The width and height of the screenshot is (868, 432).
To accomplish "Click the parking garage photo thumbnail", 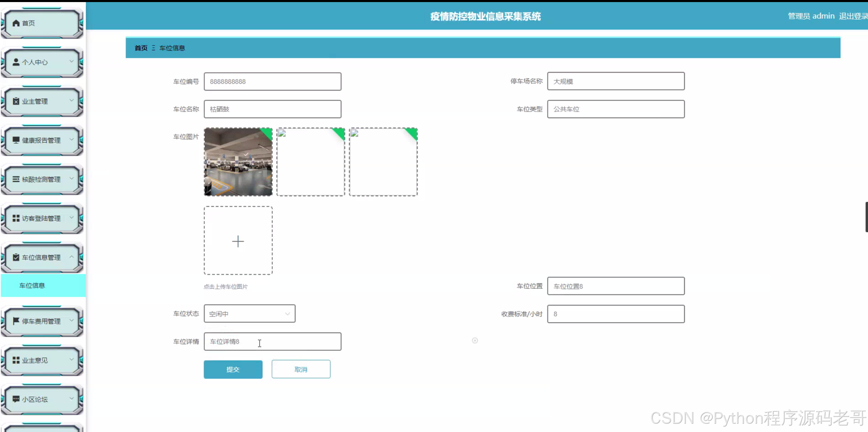I will [x=238, y=162].
